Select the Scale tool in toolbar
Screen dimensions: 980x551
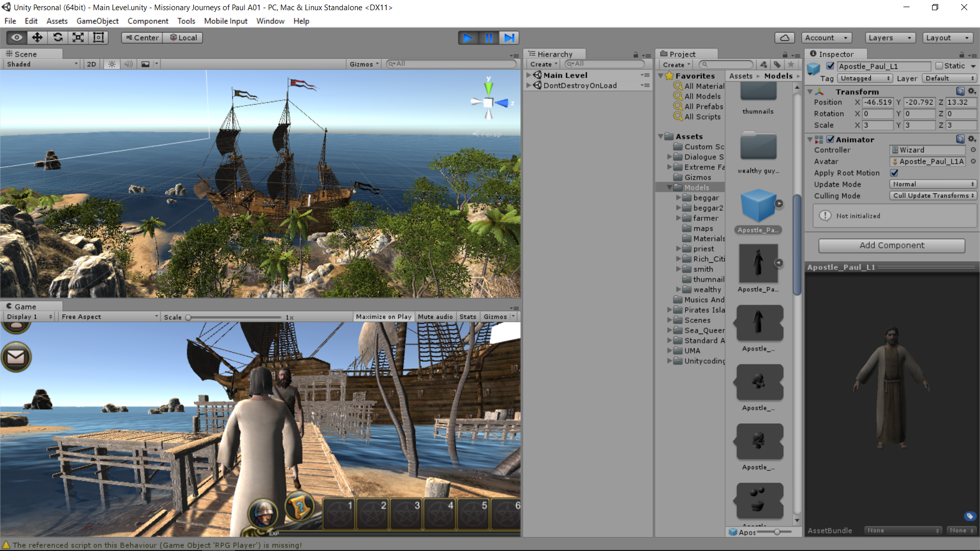[x=78, y=38]
